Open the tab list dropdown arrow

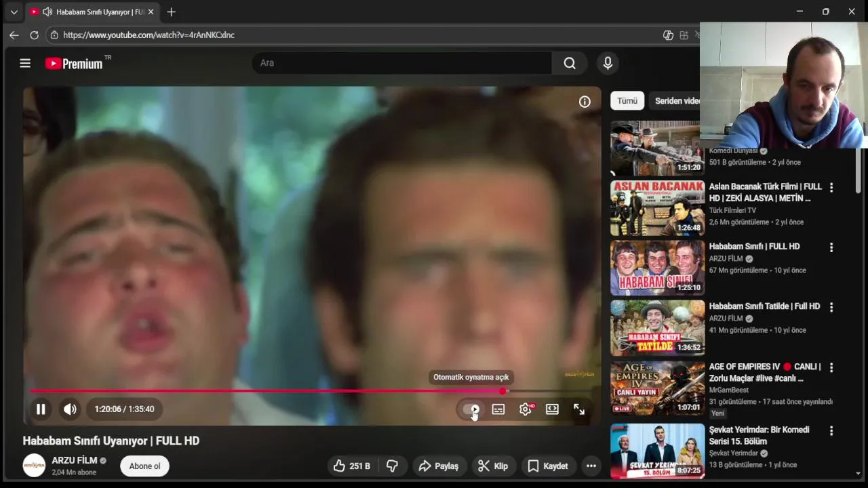pos(14,12)
